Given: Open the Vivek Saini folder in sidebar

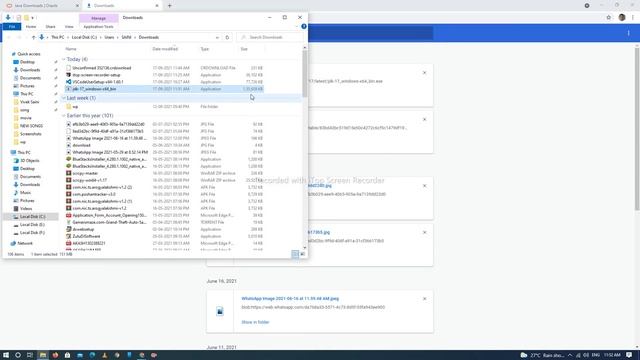Looking at the screenshot, I should [30, 102].
